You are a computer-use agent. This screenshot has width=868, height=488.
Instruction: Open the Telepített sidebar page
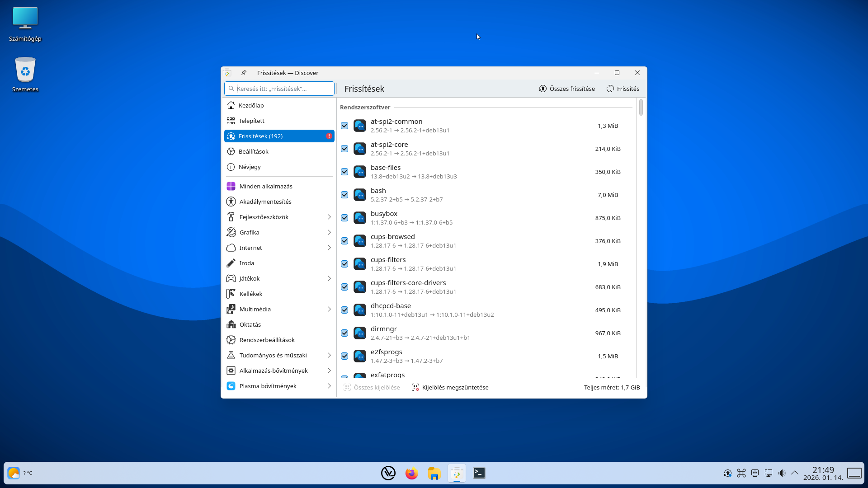click(251, 121)
